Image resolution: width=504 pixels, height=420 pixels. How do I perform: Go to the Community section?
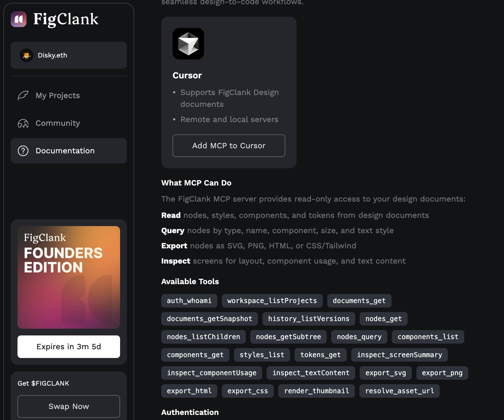58,123
